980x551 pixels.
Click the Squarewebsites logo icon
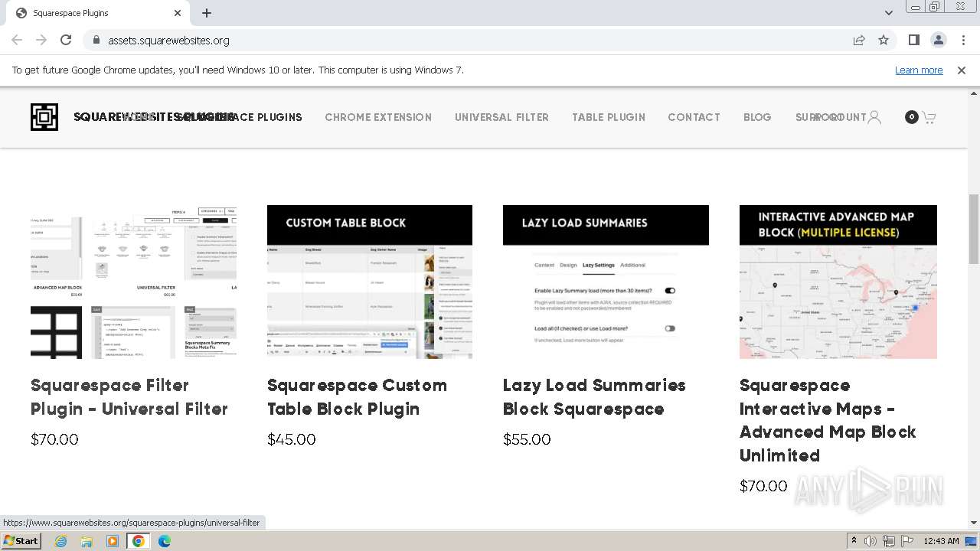44,117
